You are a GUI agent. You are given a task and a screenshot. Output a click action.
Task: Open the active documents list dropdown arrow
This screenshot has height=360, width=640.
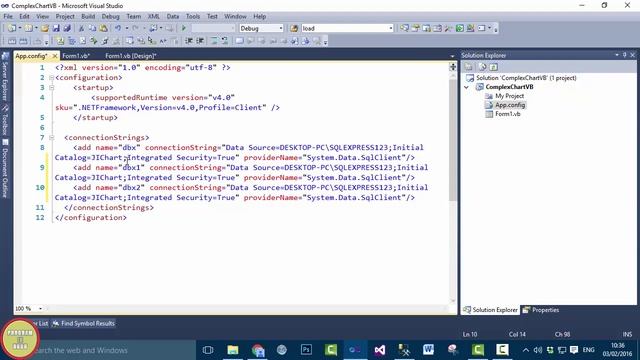pyautogui.click(x=452, y=56)
